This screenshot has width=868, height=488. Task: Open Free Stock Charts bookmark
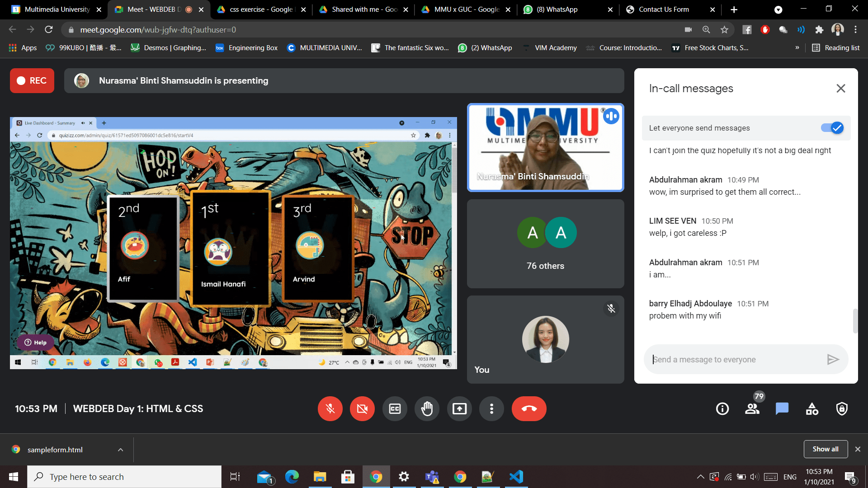(710, 48)
